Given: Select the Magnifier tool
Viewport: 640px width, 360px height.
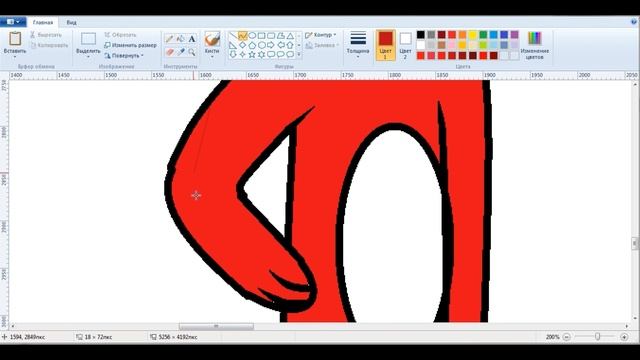Looking at the screenshot, I should [191, 52].
